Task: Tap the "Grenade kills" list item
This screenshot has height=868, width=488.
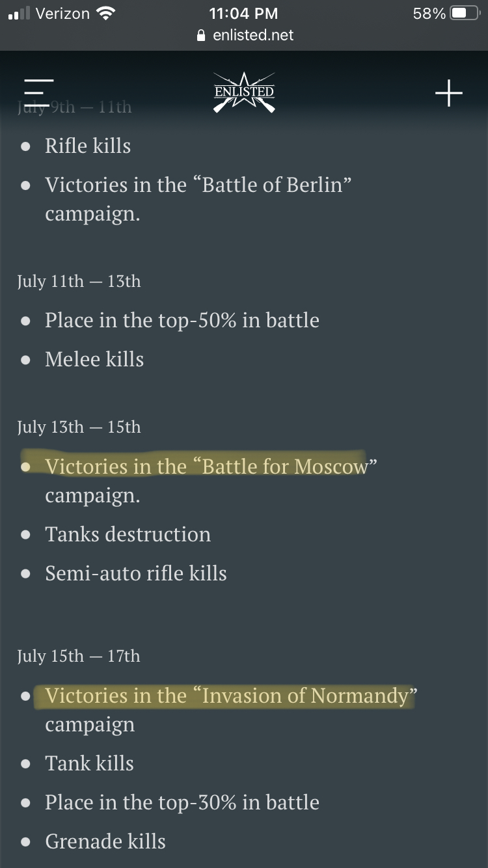Action: click(105, 841)
